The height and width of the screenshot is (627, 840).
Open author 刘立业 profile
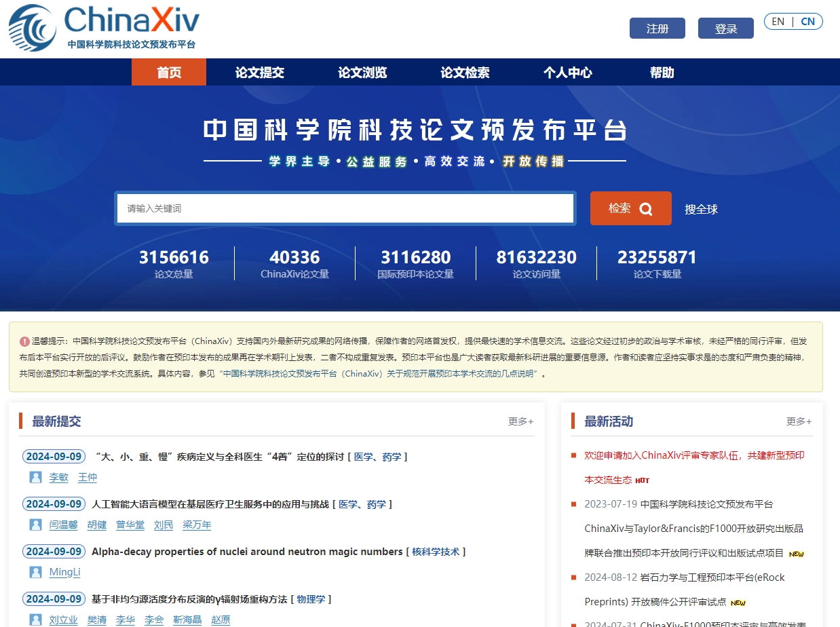pyautogui.click(x=64, y=620)
